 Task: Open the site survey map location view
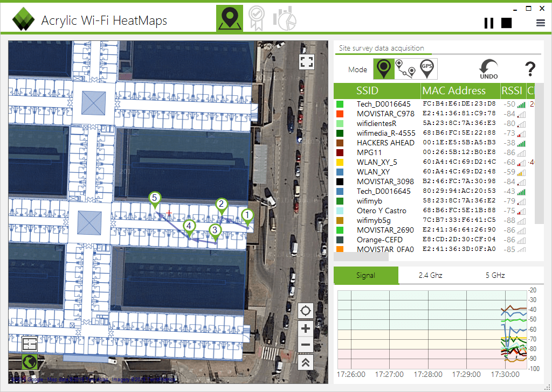[x=230, y=18]
